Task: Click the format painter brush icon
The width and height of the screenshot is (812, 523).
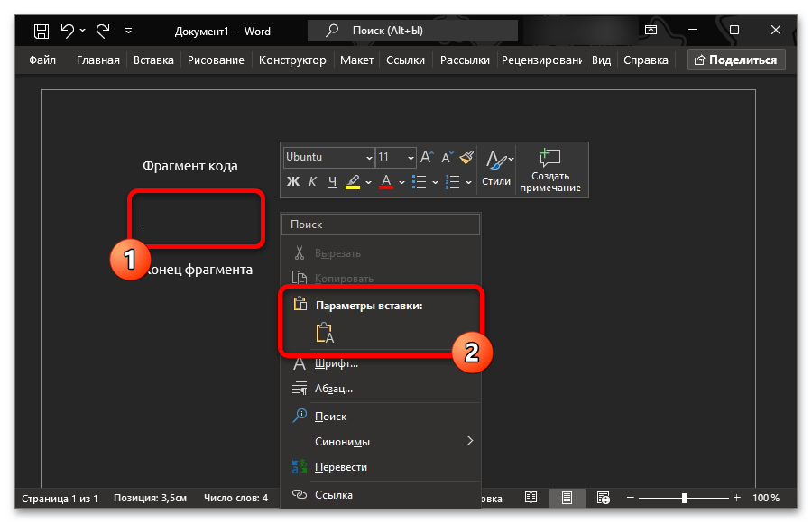Action: (x=466, y=157)
